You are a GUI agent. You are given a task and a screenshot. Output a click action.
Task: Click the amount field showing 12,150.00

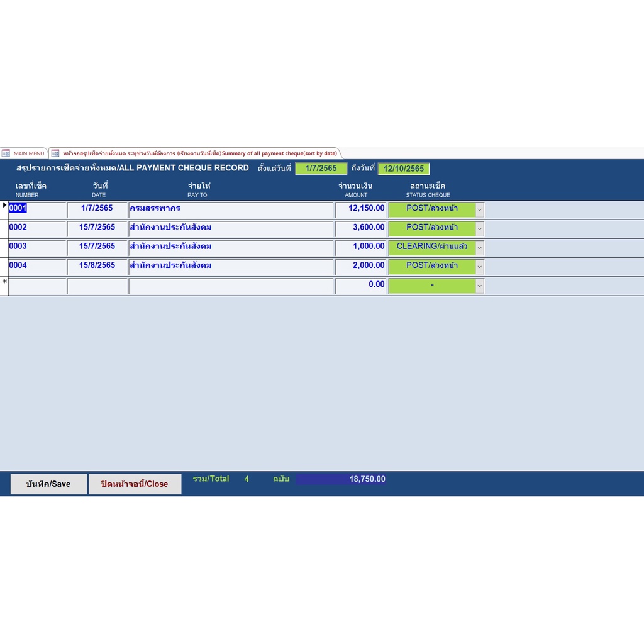(x=360, y=209)
